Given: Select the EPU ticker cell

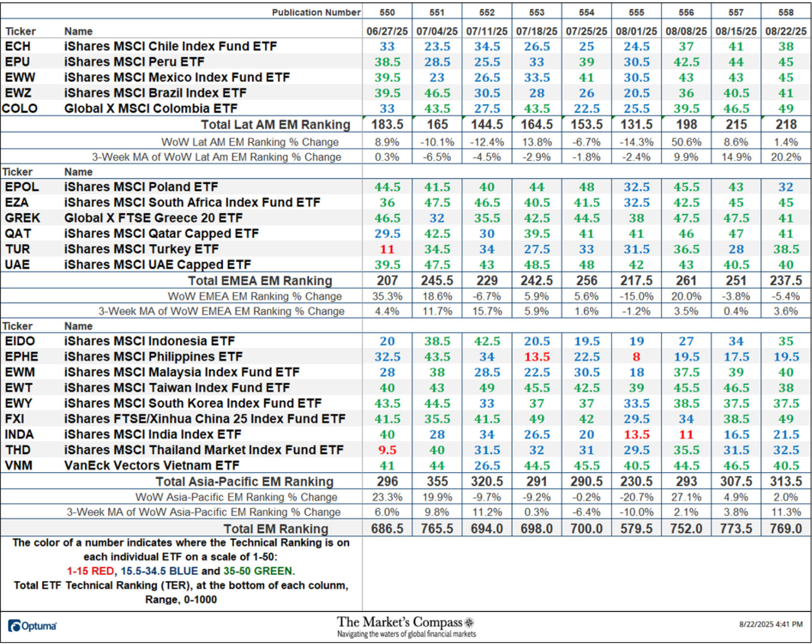Looking at the screenshot, I should click(17, 62).
